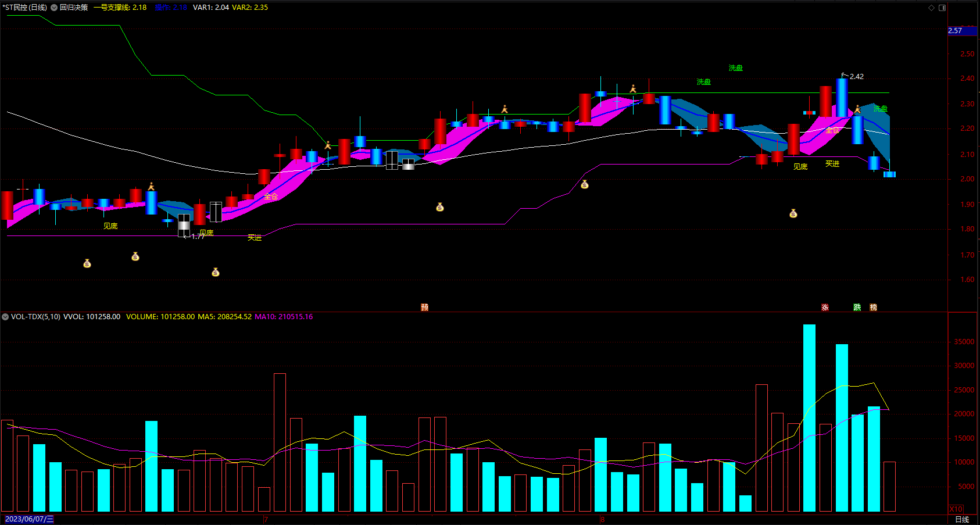
Task: Open the VOL-TDX indicator dropdown arrow
Action: click(x=5, y=317)
